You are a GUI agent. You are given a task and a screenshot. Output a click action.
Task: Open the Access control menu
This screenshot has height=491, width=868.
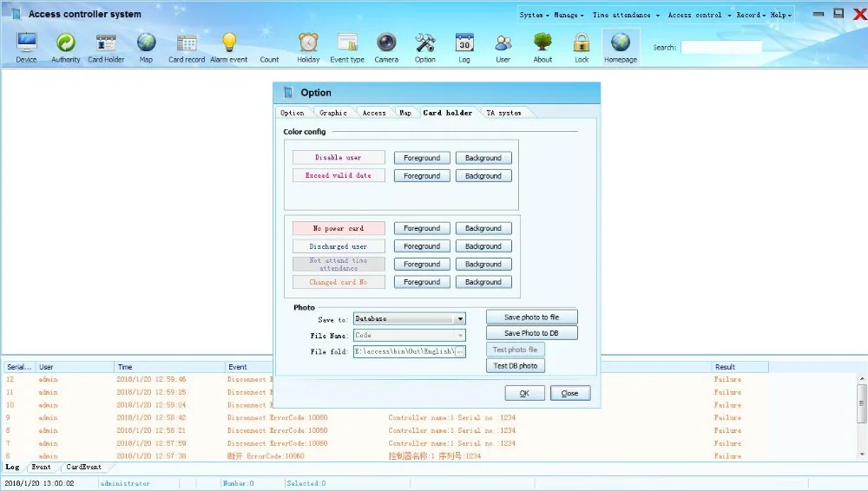pyautogui.click(x=699, y=15)
